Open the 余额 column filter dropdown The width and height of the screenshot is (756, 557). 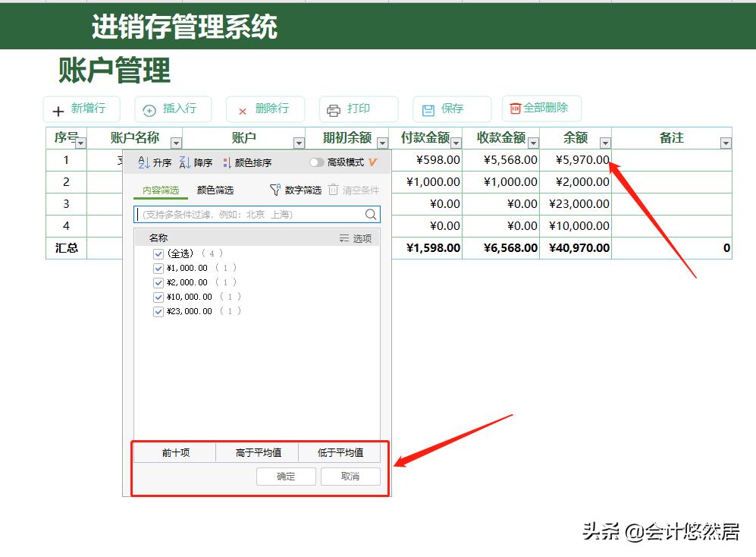click(x=604, y=144)
